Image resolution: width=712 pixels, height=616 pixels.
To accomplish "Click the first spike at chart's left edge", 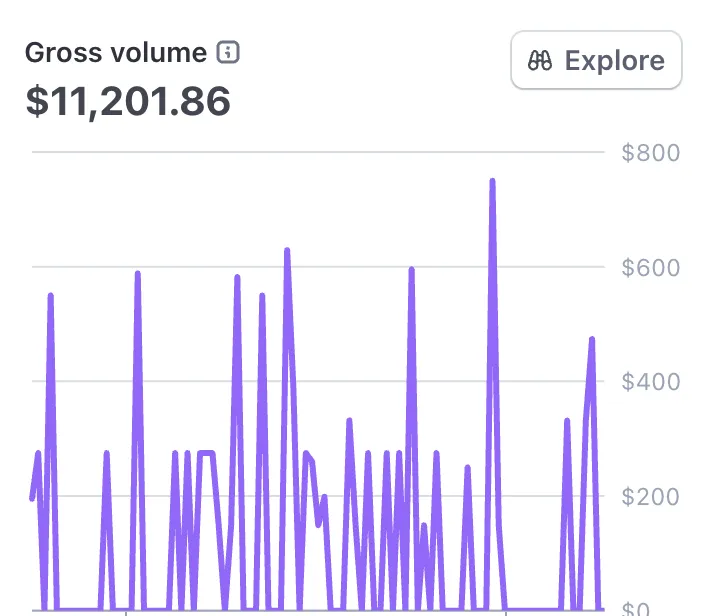I will [50, 296].
